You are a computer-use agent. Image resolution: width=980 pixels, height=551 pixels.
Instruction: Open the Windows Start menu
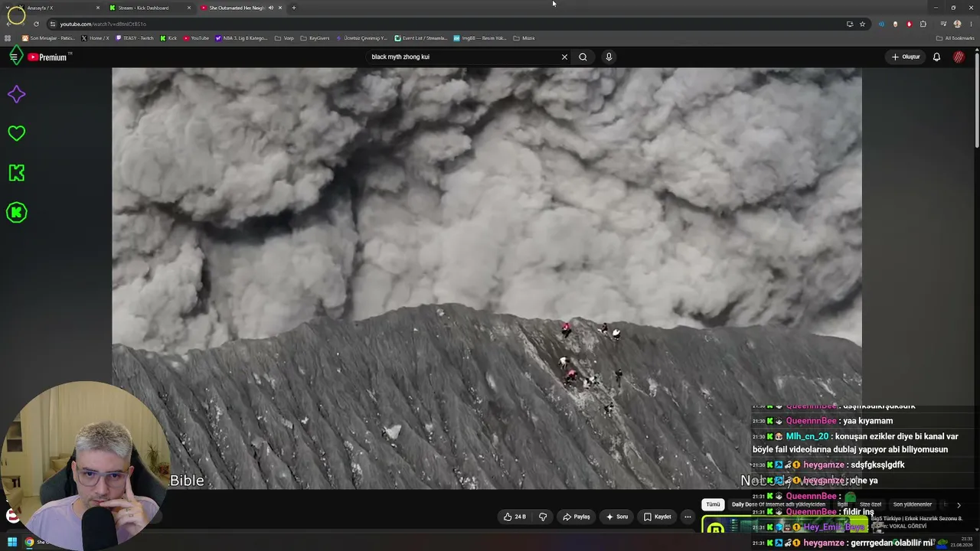[x=12, y=543]
